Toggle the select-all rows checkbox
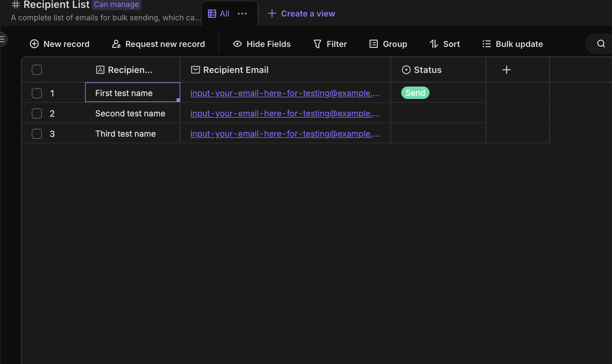 [37, 70]
